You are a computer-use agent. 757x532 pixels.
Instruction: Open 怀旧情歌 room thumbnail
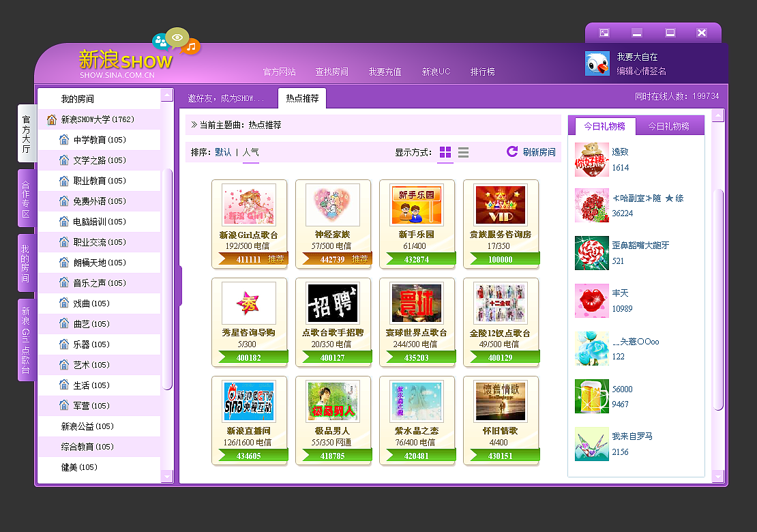point(500,401)
